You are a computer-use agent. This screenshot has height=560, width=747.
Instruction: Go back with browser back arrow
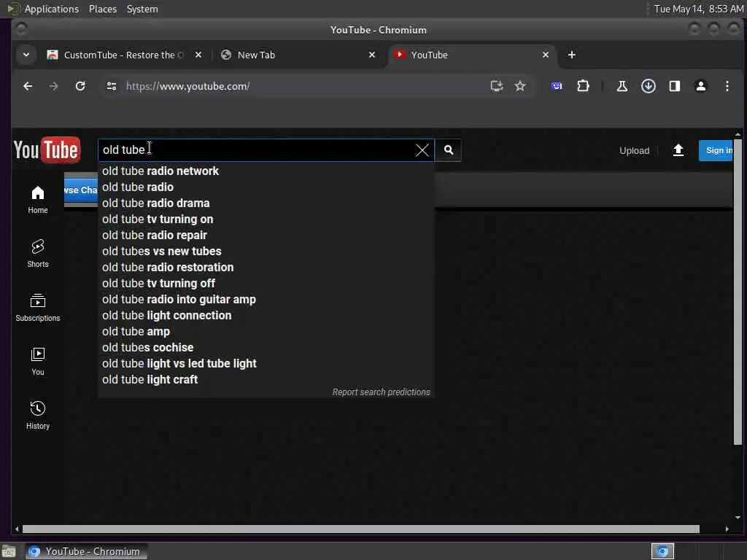click(28, 86)
